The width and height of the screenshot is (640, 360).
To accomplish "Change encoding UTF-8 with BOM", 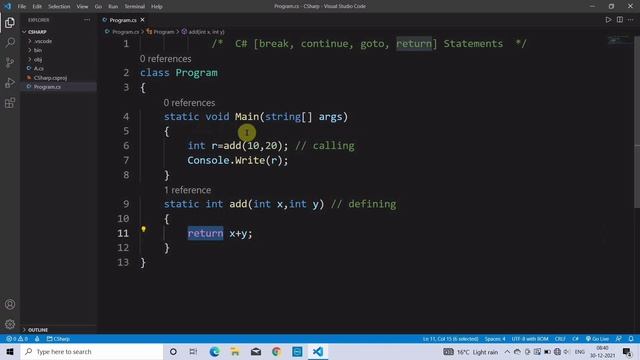I will [x=530, y=339].
